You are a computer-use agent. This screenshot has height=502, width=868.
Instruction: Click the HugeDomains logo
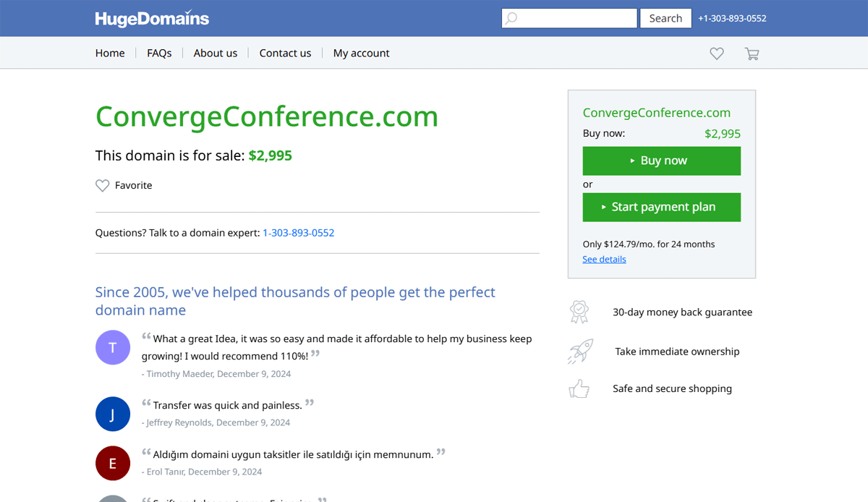point(152,18)
